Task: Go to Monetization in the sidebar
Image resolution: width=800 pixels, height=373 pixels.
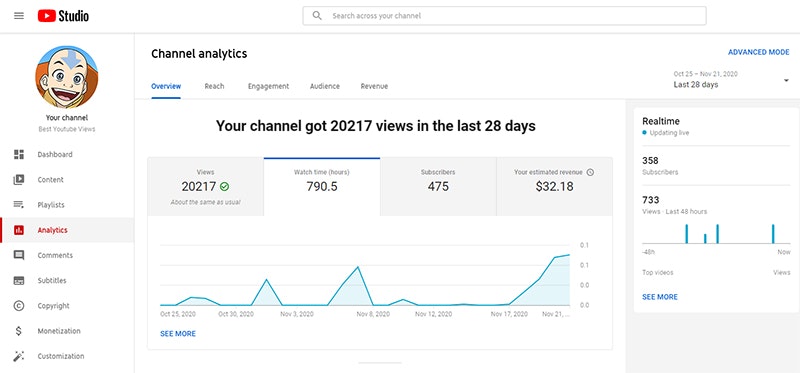Action: point(67,331)
